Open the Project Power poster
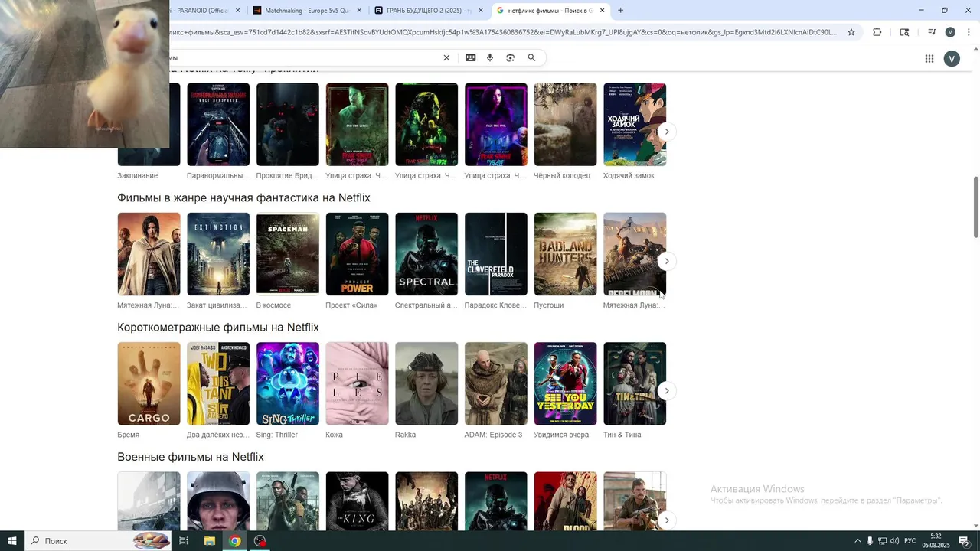This screenshot has height=551, width=980. (x=357, y=254)
